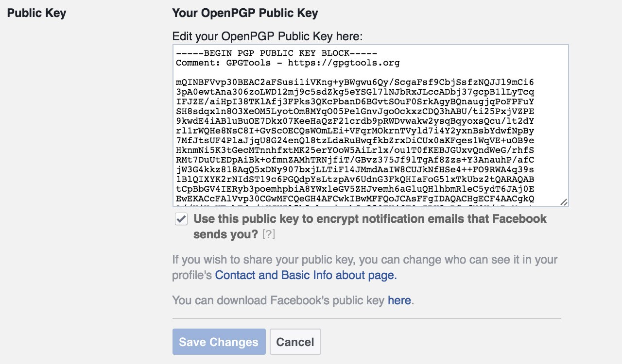Place cursor on BEGIN PGP PUBLIC KEY BLOCK line

[276, 53]
